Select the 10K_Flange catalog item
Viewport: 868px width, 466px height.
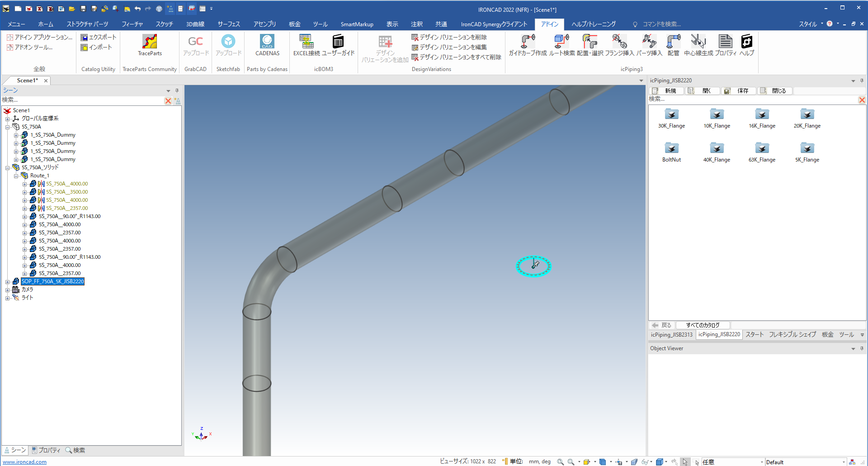click(x=717, y=115)
